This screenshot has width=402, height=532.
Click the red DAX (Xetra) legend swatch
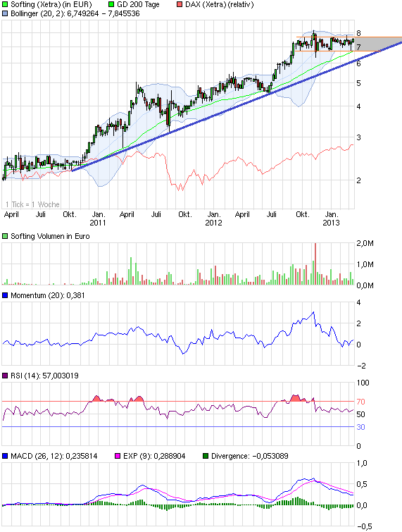(180, 5)
